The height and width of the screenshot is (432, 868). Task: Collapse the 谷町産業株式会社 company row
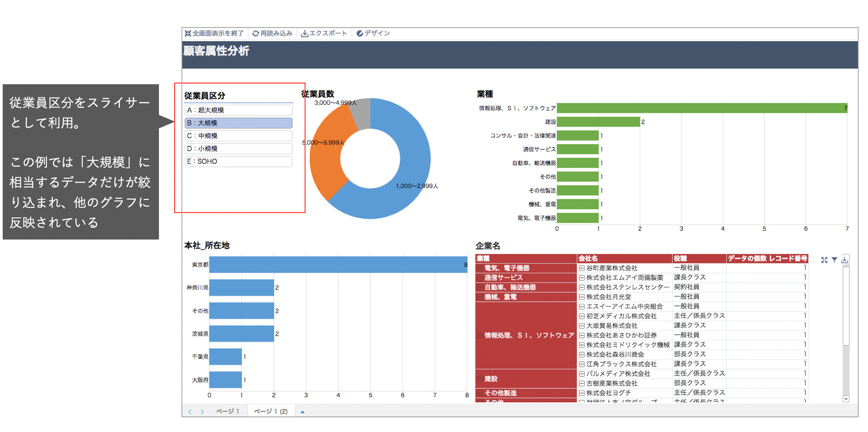(x=582, y=268)
